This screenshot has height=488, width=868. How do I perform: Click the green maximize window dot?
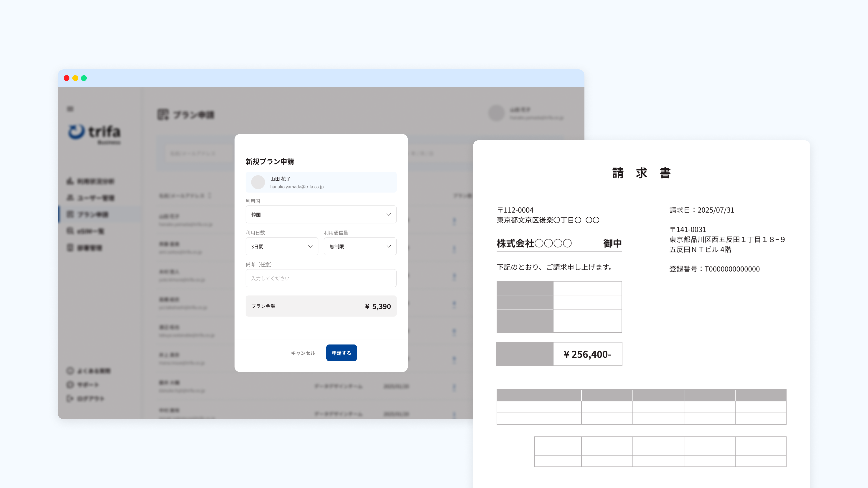(84, 78)
